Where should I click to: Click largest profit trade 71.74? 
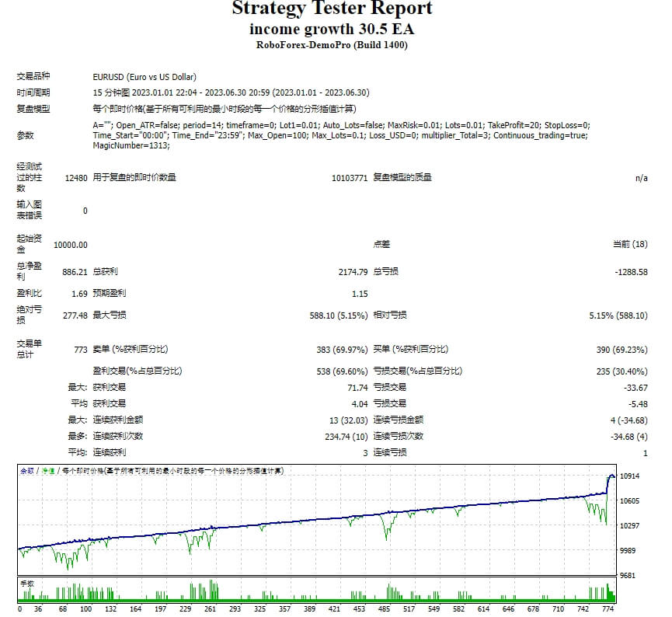click(x=357, y=388)
